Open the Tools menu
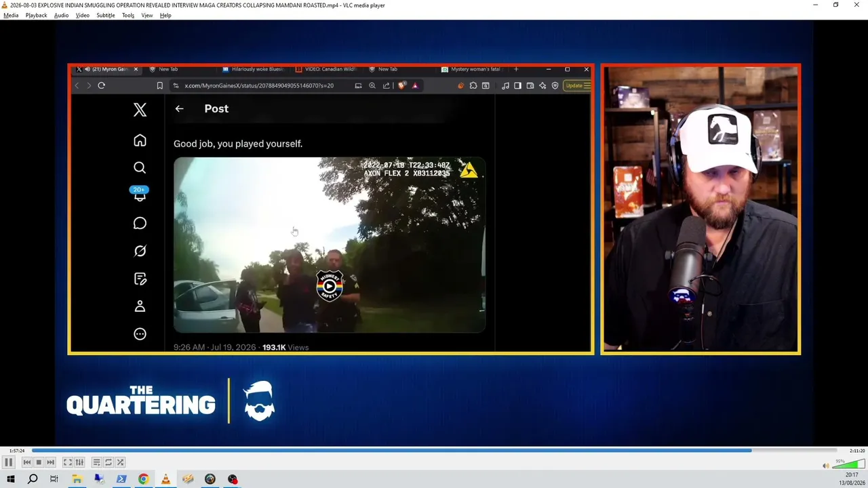The width and height of the screenshot is (868, 488). coord(128,16)
